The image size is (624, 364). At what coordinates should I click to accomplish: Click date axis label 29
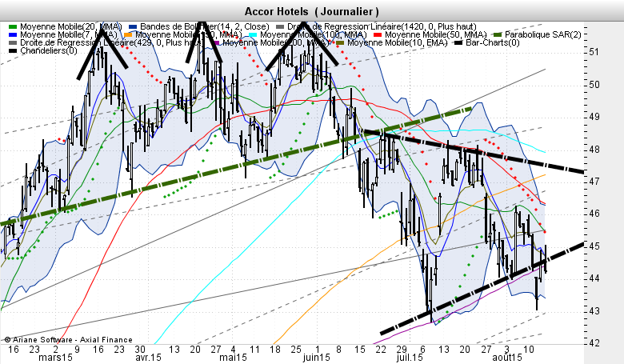tap(402, 350)
